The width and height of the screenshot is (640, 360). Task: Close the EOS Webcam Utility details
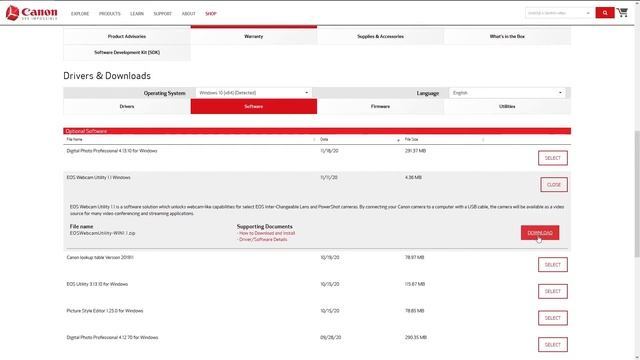point(554,184)
